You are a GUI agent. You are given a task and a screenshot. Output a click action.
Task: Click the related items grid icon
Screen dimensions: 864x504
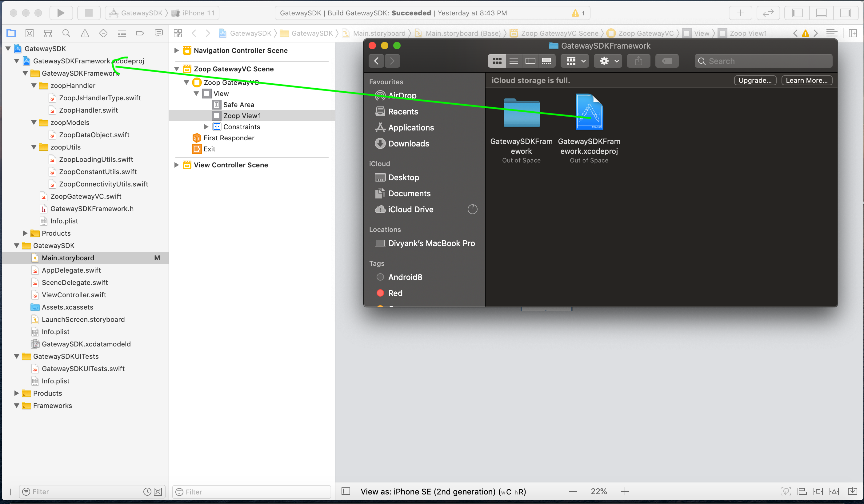coord(178,33)
